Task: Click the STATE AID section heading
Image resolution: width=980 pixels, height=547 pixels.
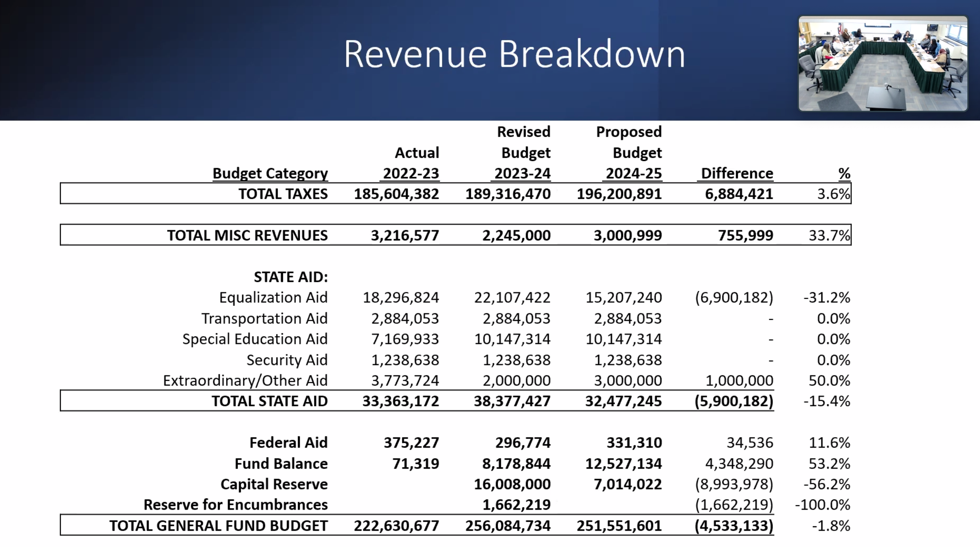Action: pyautogui.click(x=291, y=277)
